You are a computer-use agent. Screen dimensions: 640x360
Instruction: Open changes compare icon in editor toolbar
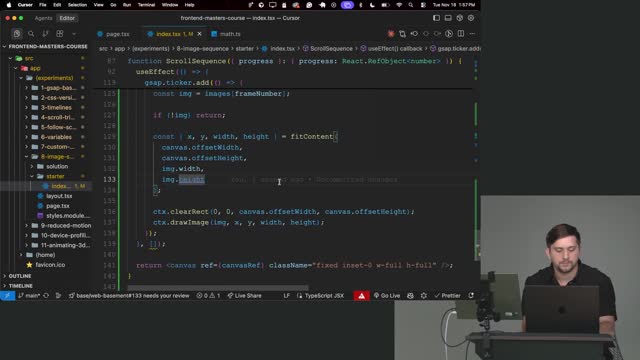click(402, 34)
